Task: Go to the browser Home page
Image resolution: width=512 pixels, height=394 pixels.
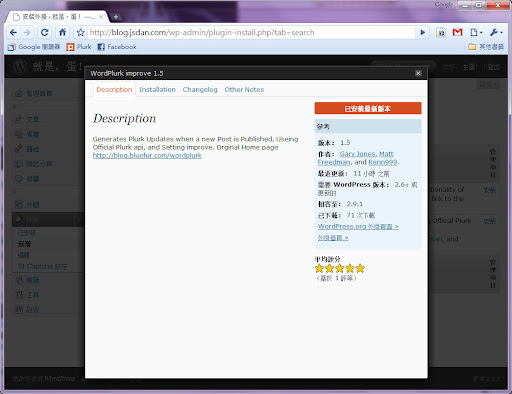Action: (62, 32)
